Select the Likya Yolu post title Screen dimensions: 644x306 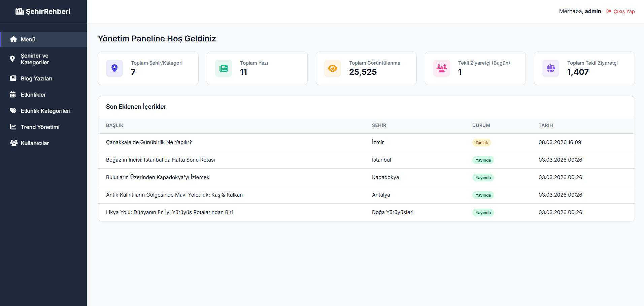[169, 212]
